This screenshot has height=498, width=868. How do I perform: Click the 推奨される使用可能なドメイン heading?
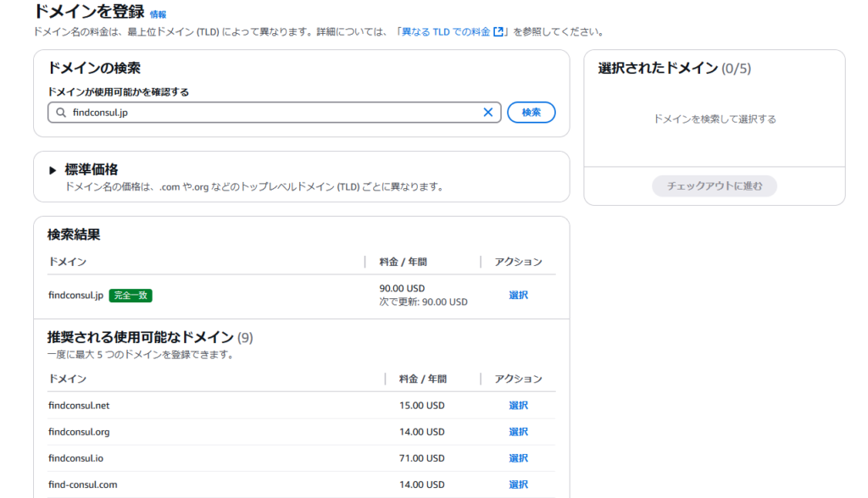tap(140, 338)
